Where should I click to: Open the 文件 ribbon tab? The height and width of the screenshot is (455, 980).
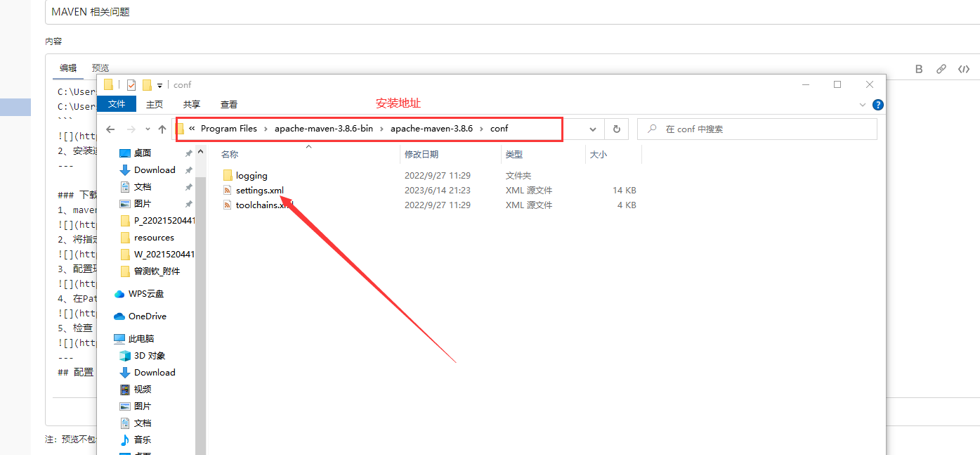click(117, 104)
